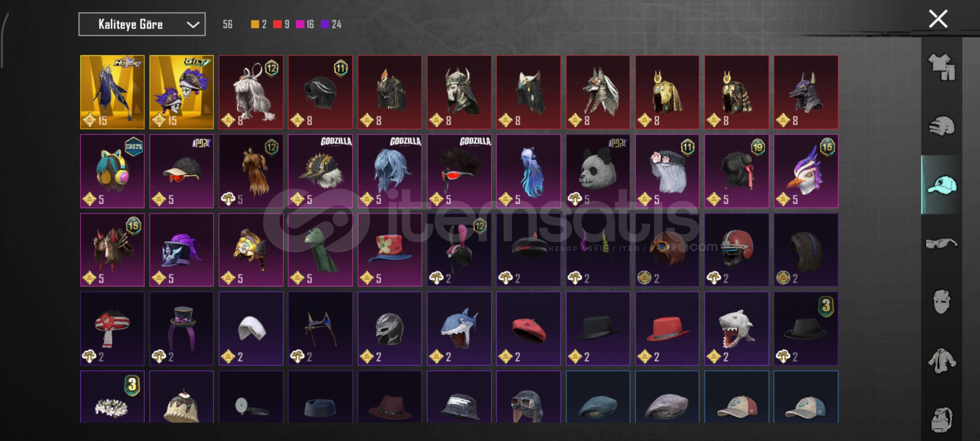This screenshot has width=980, height=441.
Task: Choose the red beret item
Action: click(528, 328)
